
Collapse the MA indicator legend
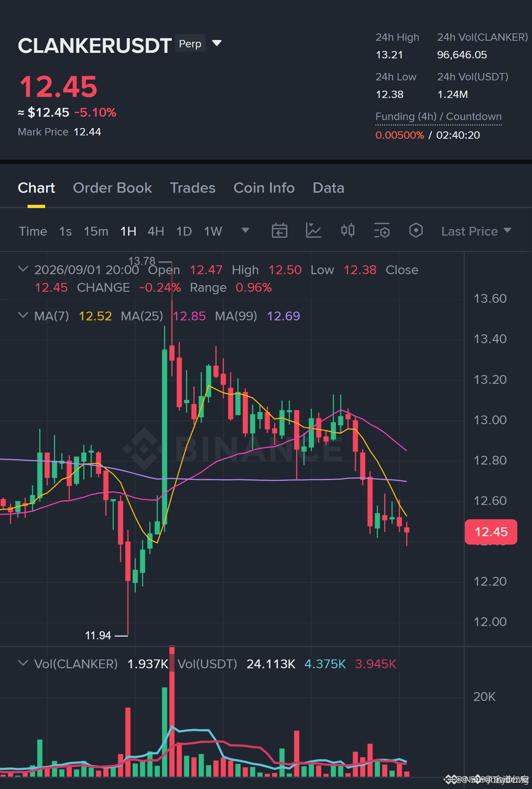23,315
